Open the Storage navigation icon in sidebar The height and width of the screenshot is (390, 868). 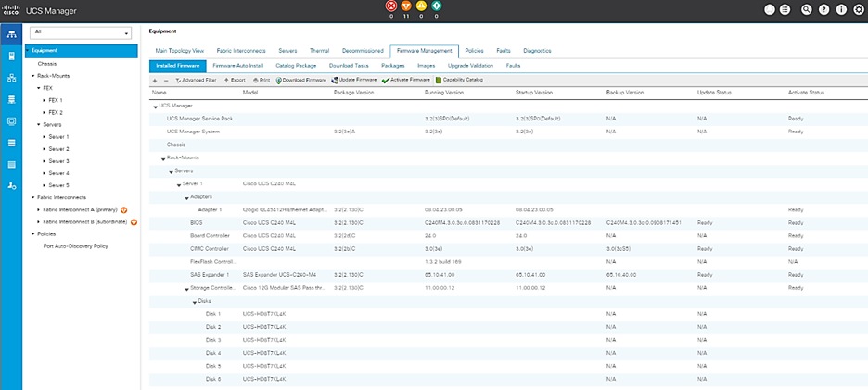pos(11,143)
